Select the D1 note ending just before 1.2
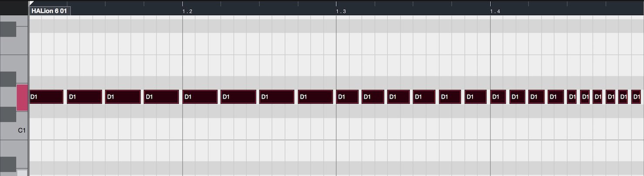Screen dimensions: 644x176 pyautogui.click(x=161, y=97)
